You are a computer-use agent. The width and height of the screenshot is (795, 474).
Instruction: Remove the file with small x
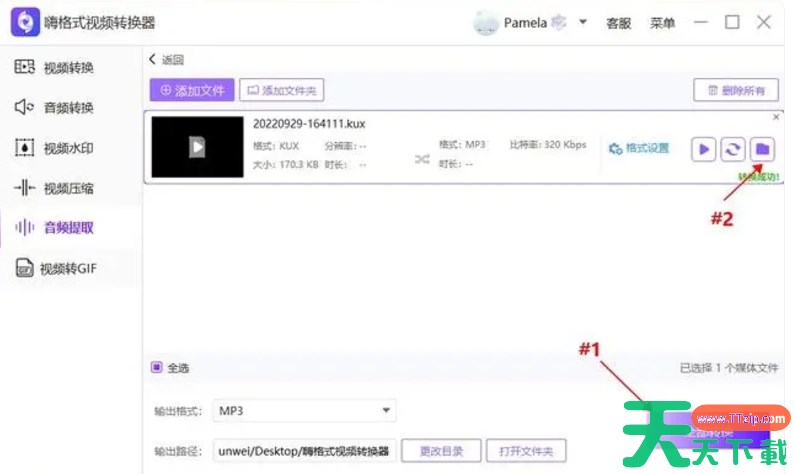pos(776,117)
